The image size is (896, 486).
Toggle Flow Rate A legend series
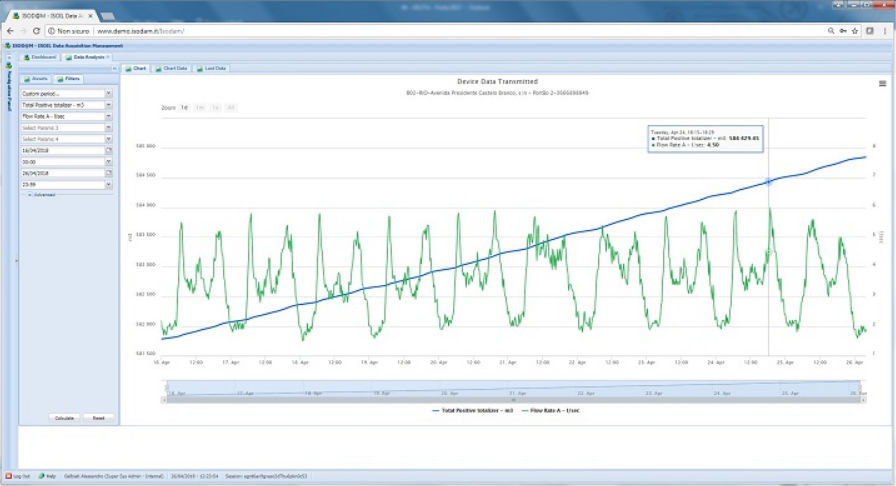[x=550, y=411]
